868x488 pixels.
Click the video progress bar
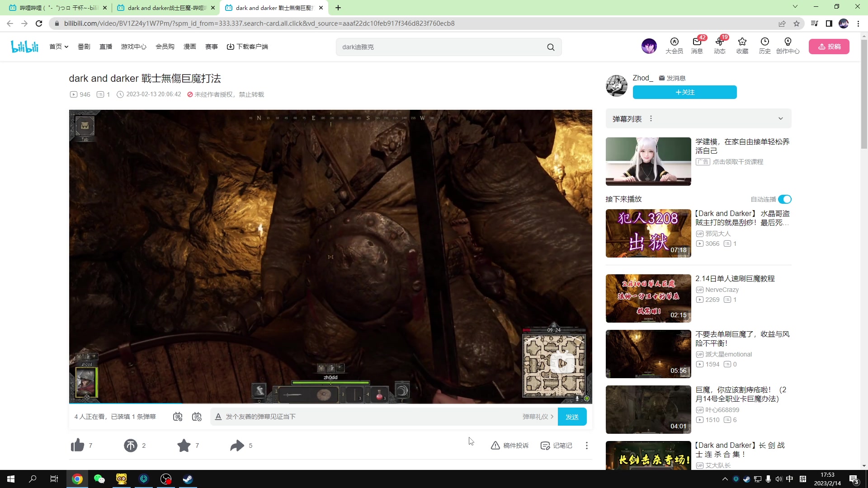tap(330, 403)
